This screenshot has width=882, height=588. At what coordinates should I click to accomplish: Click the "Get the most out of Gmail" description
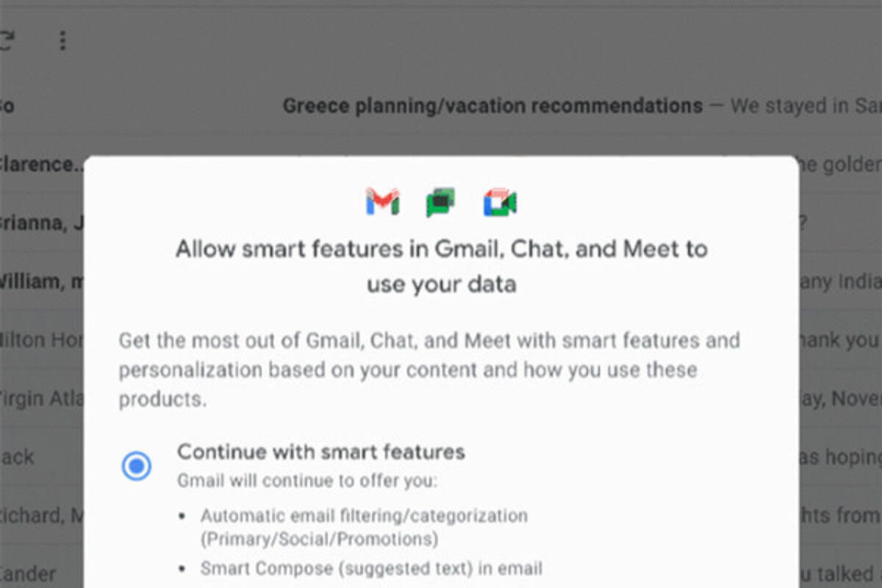pyautogui.click(x=429, y=369)
